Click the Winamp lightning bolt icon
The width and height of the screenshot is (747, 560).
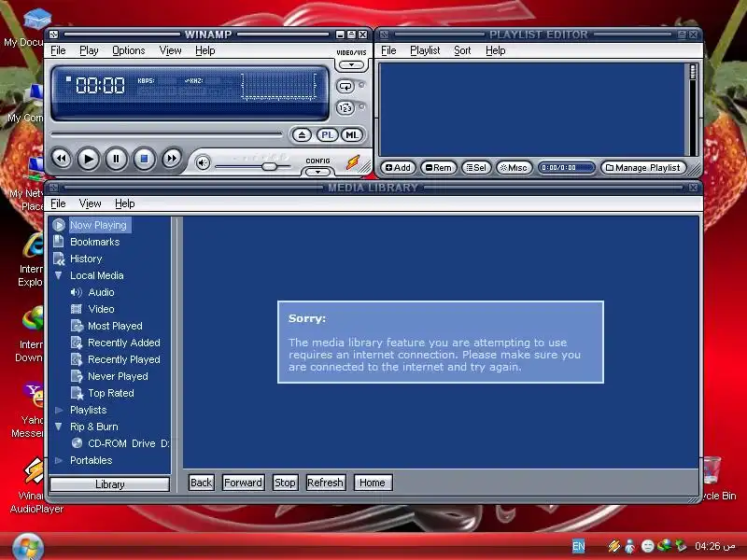pyautogui.click(x=353, y=161)
